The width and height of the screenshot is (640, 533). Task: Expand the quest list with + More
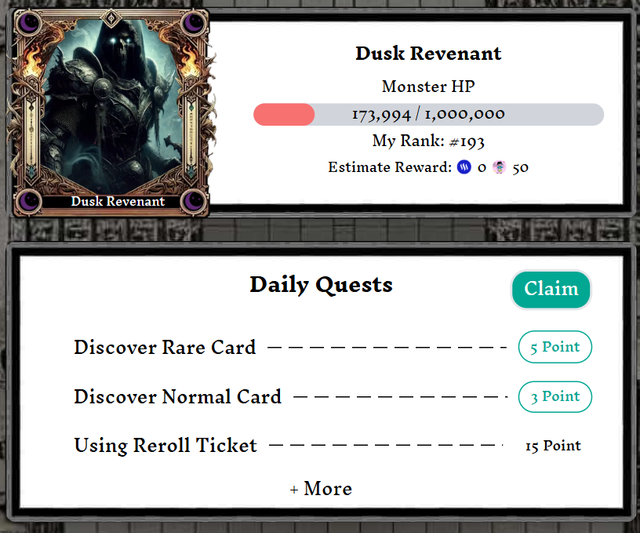coord(321,489)
